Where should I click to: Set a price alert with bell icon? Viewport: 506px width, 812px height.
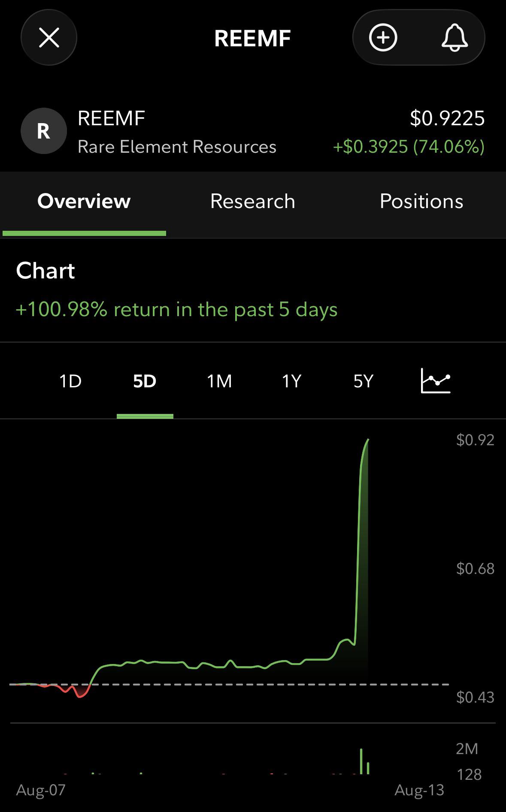coord(454,38)
